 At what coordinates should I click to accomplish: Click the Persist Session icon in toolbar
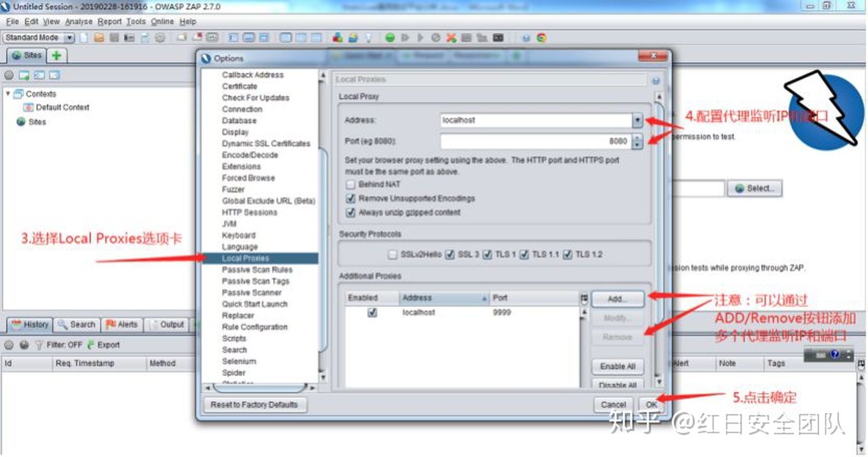(114, 37)
